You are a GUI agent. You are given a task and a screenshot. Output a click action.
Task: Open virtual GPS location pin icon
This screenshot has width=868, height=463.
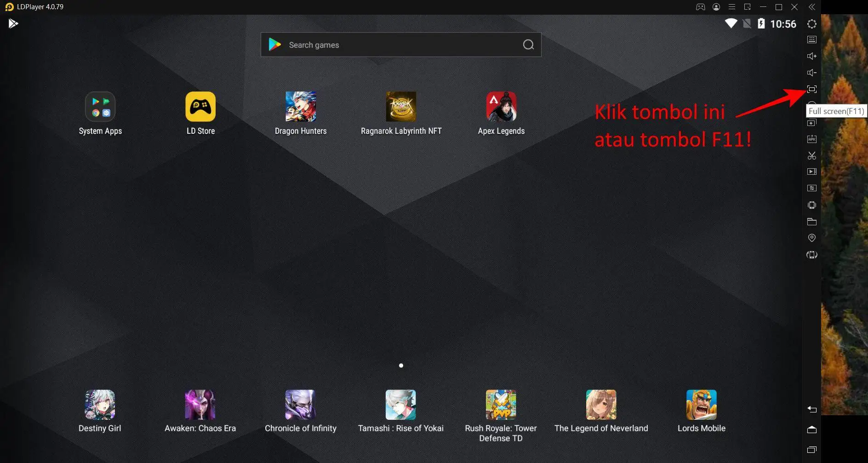pyautogui.click(x=812, y=238)
